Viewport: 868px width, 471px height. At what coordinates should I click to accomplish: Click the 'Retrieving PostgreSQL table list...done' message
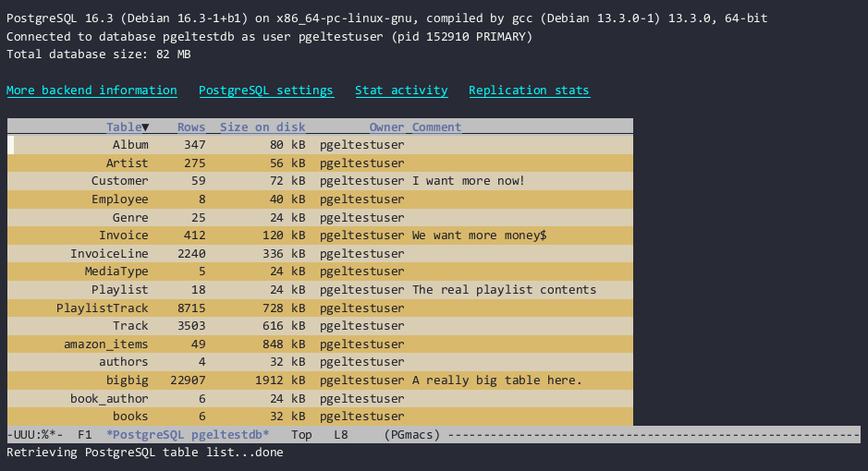point(145,453)
